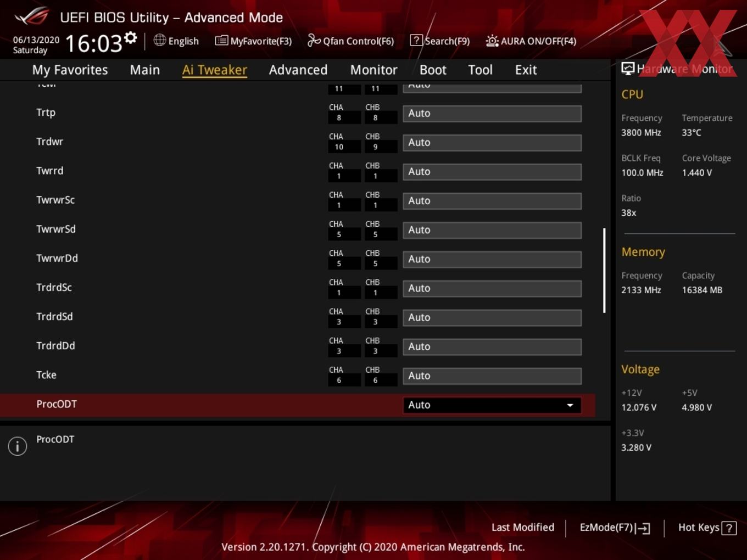Click the globe language icon
The image size is (747, 560).
[x=159, y=40]
